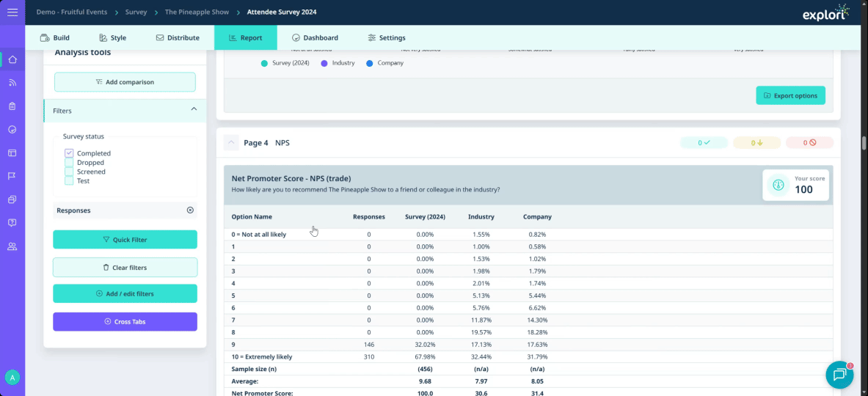This screenshot has height=396, width=868.
Task: Open the feed icon in sidebar
Action: [12, 83]
